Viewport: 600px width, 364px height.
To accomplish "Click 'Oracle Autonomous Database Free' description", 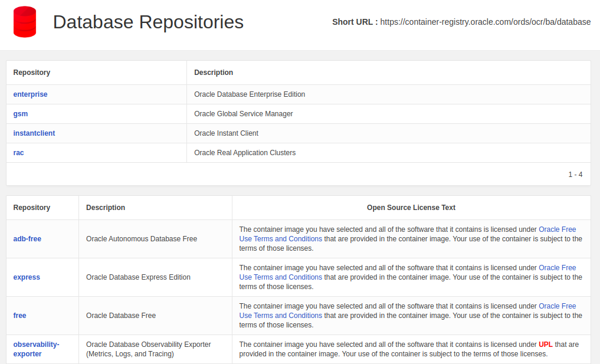I will pyautogui.click(x=142, y=239).
